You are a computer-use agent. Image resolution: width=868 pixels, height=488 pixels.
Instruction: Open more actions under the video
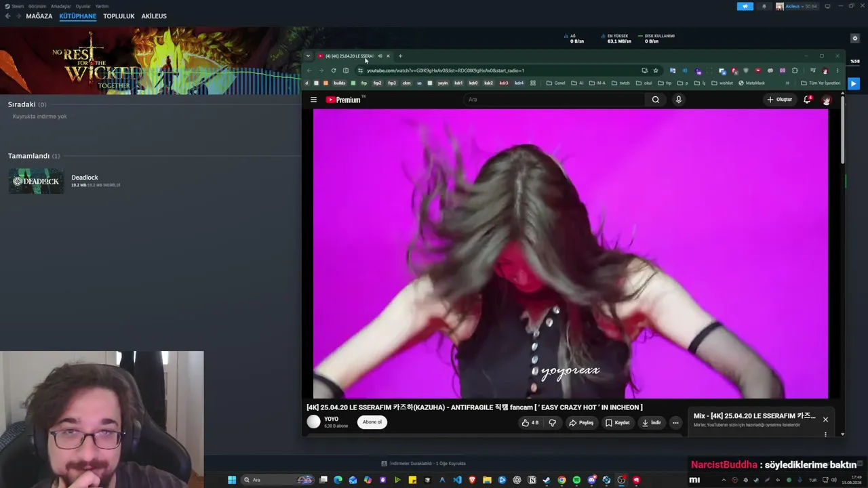point(675,422)
